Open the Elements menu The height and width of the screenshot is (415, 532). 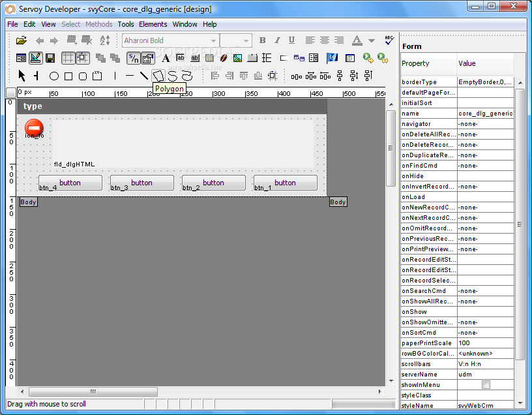pos(153,24)
